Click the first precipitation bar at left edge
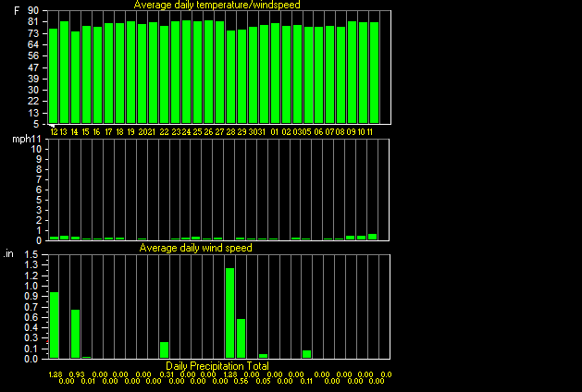This screenshot has height=392, width=582. pos(55,325)
